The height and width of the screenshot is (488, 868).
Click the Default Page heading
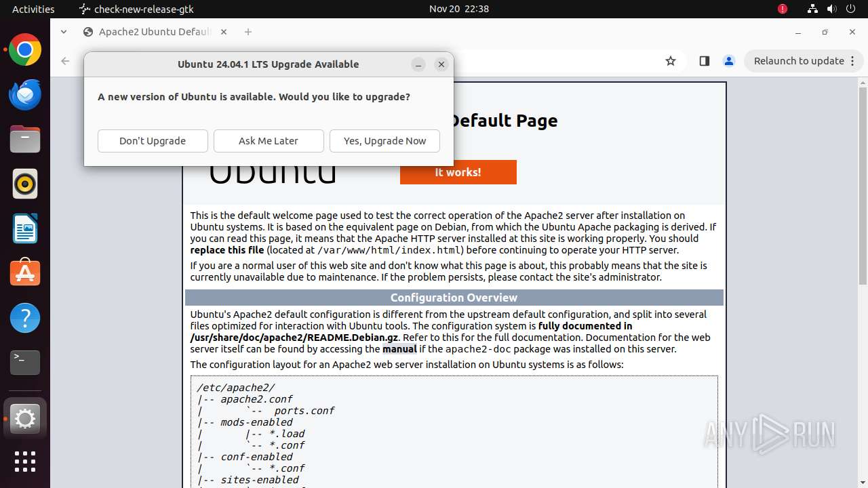(504, 121)
